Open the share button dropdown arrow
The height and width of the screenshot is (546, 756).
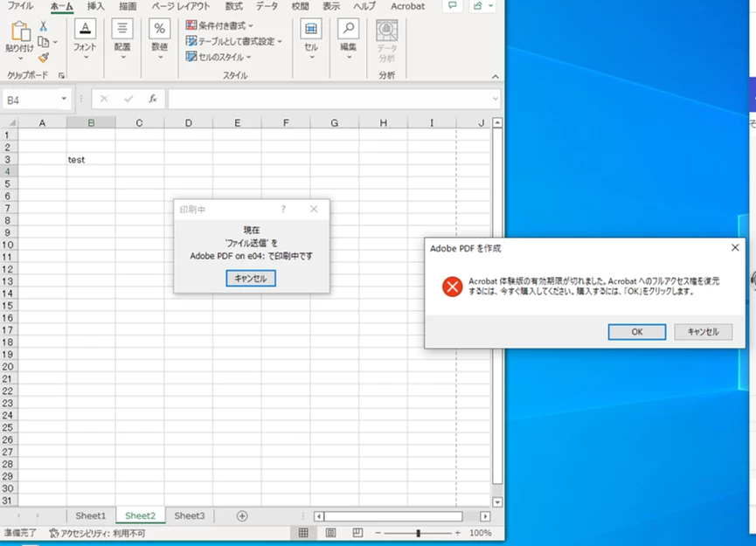490,6
